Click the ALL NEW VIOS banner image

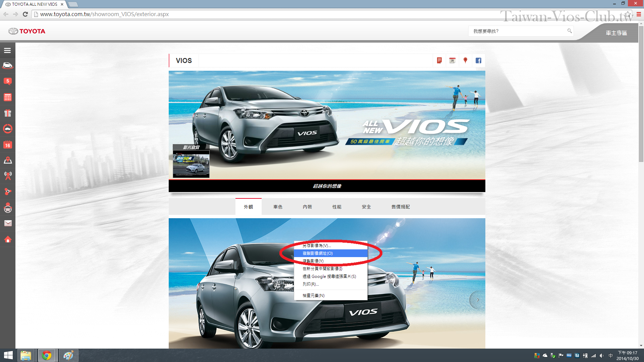327,125
